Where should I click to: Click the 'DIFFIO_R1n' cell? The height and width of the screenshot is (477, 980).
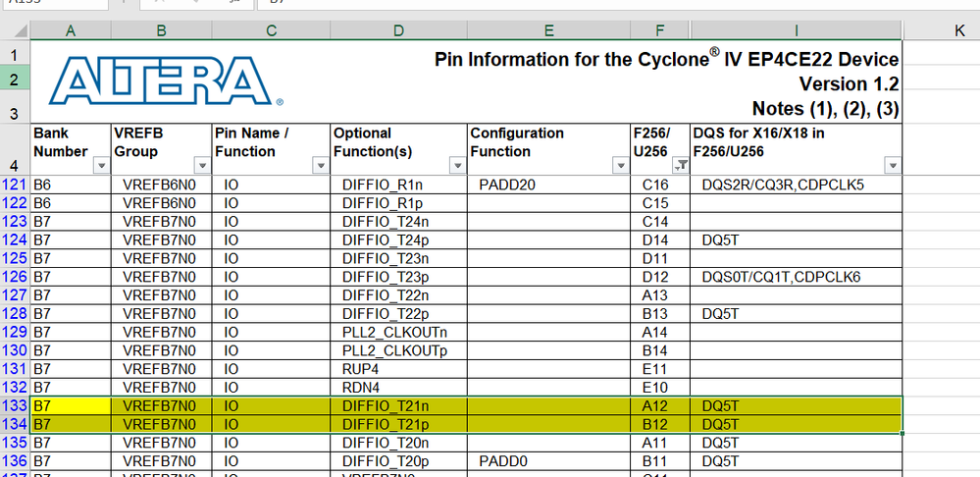398,185
